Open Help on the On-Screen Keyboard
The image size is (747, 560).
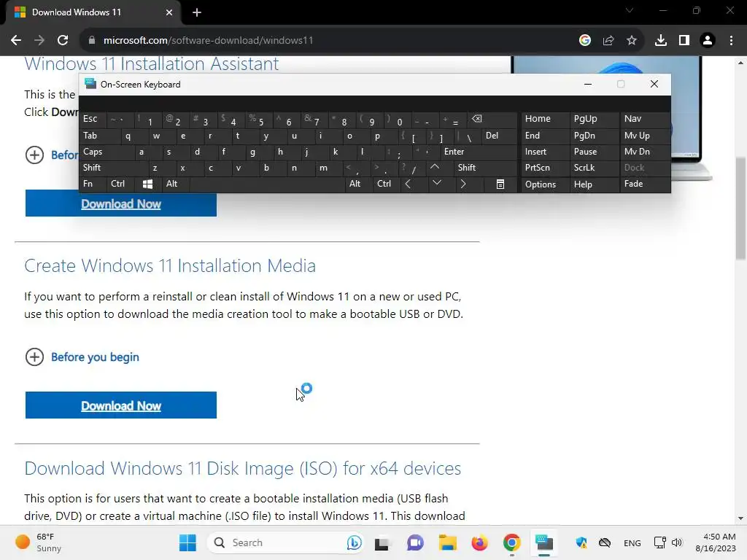[594, 184]
